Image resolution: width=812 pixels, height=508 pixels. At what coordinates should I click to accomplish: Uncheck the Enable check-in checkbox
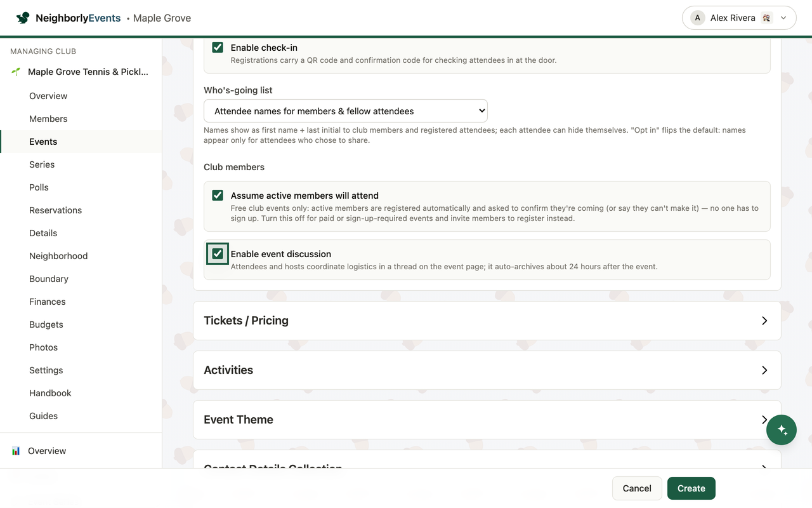pos(218,47)
